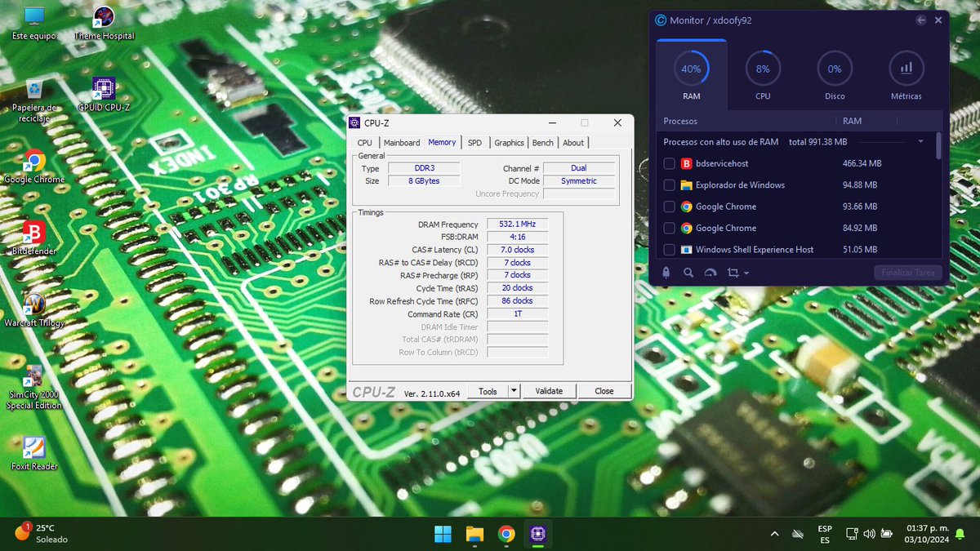Click the CPU-Z taskbar icon

(x=538, y=535)
